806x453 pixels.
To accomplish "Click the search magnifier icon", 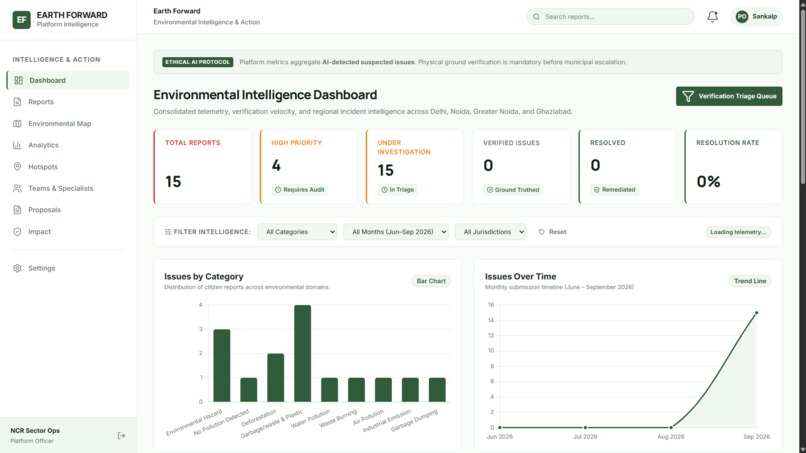I will click(536, 16).
